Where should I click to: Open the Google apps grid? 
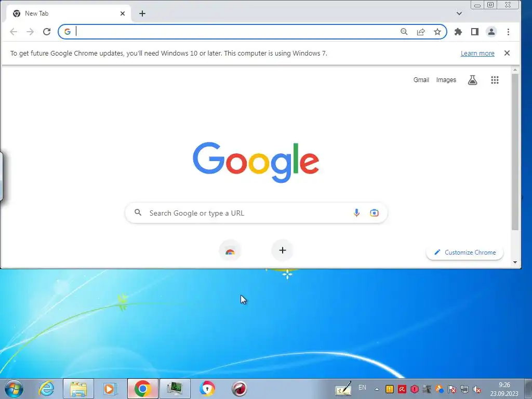click(x=495, y=80)
